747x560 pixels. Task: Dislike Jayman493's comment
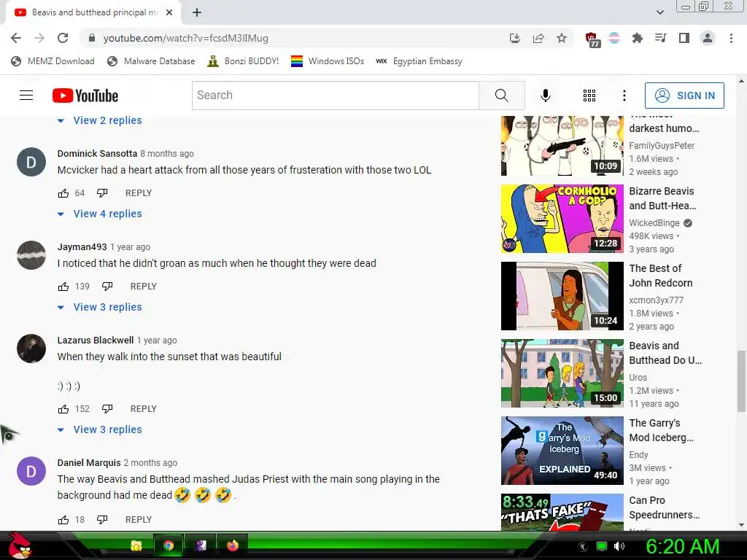pos(107,286)
